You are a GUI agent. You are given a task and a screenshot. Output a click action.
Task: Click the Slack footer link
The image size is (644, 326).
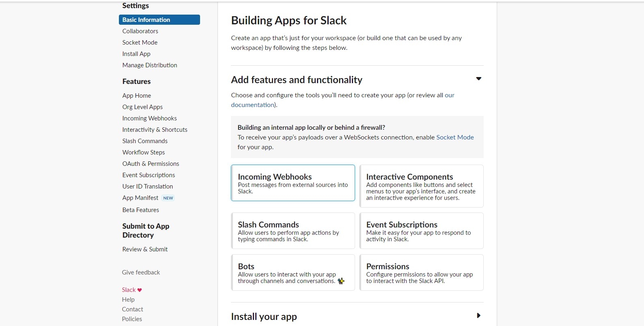(x=129, y=290)
